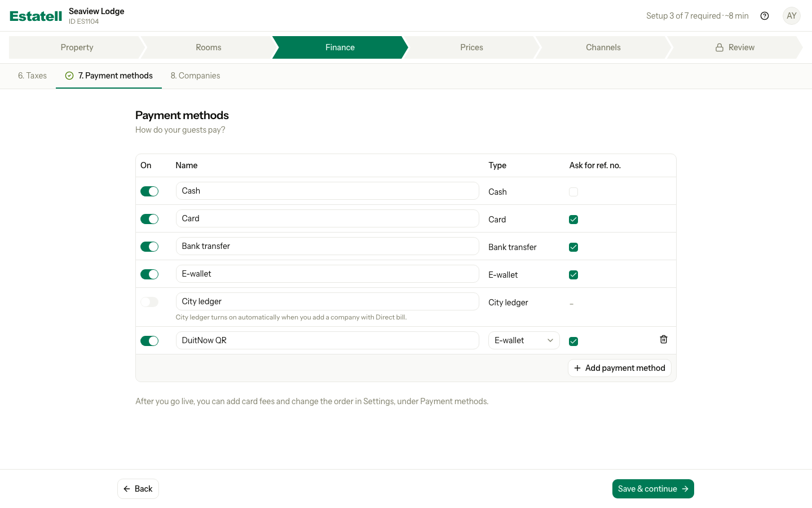Click the Back button
Viewport: 812px width, 508px height.
[138, 489]
